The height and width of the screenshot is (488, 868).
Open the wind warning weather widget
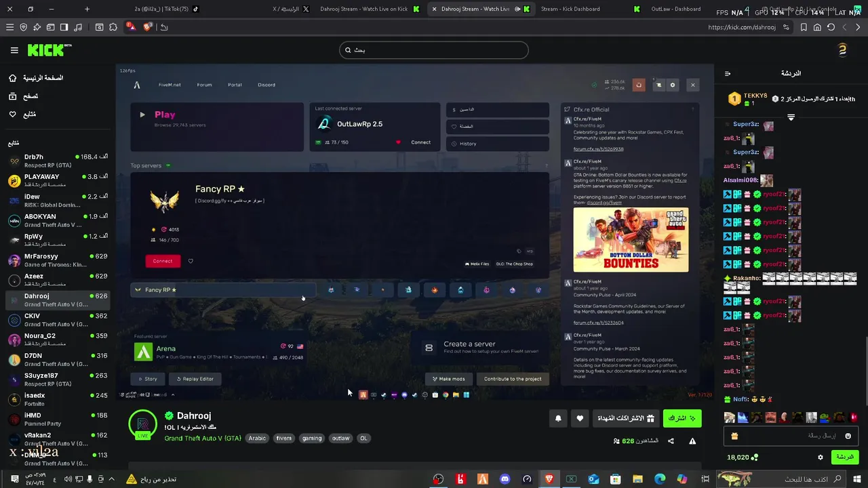tap(151, 479)
